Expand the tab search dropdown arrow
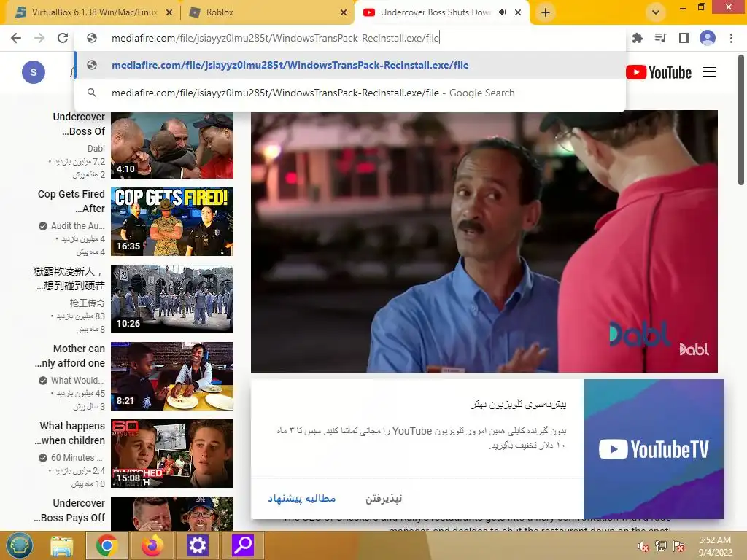Viewport: 747px width, 560px height. [x=656, y=12]
